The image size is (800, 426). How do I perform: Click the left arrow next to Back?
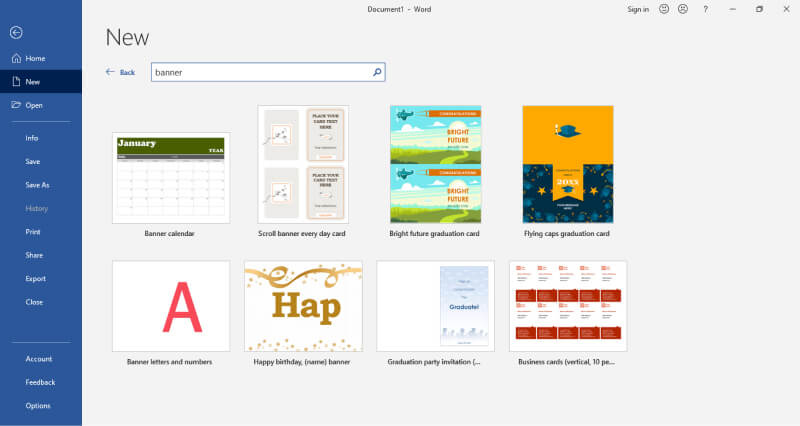tap(110, 72)
